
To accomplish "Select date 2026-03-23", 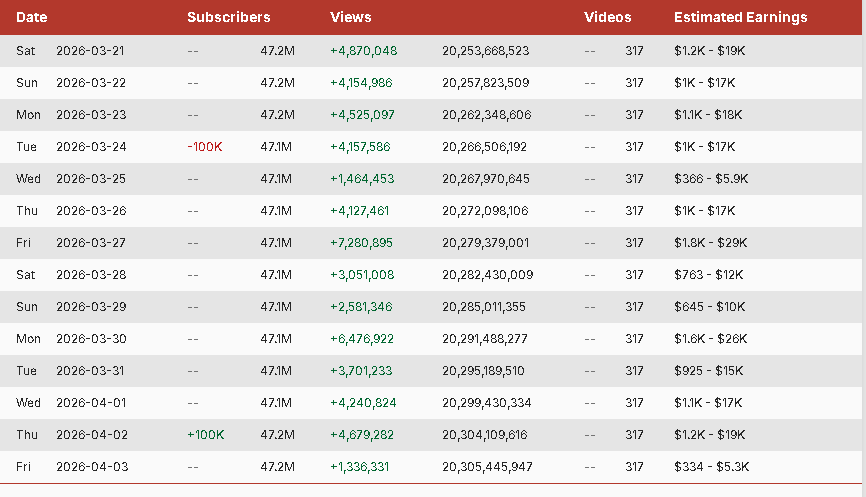I will pyautogui.click(x=91, y=115).
